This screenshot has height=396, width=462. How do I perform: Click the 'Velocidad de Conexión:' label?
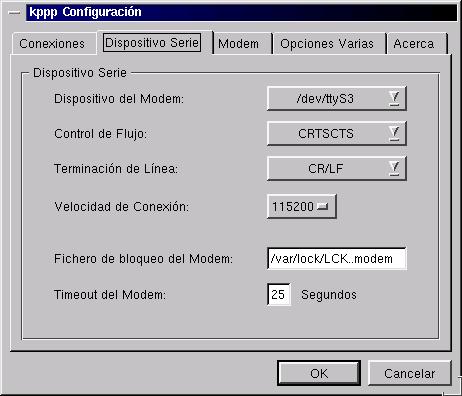click(122, 207)
